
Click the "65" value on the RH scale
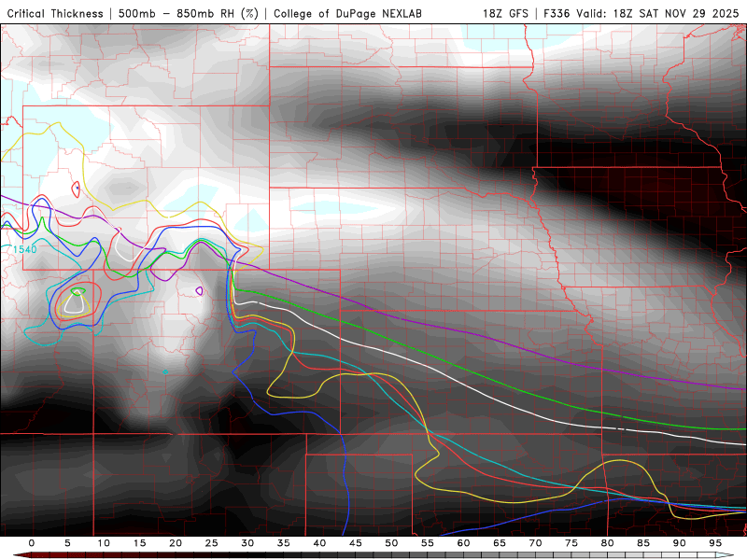click(500, 543)
